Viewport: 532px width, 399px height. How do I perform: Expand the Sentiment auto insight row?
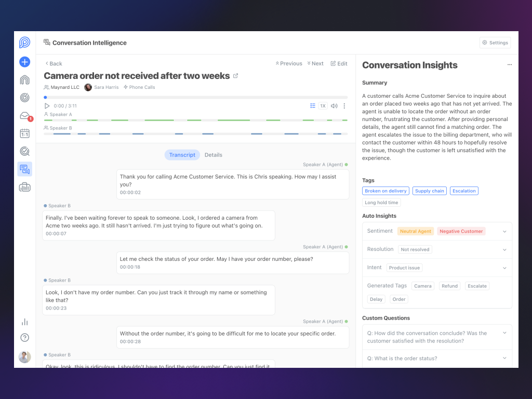(503, 231)
